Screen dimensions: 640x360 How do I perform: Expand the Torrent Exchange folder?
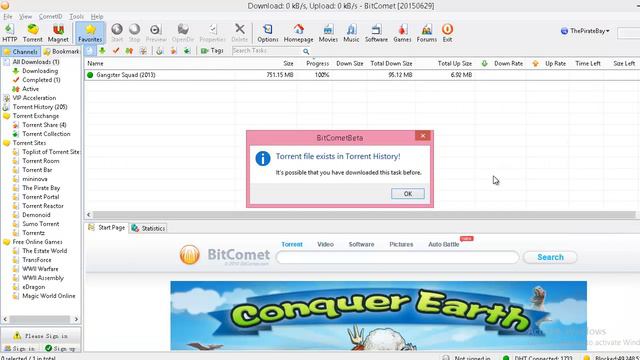(x=36, y=116)
